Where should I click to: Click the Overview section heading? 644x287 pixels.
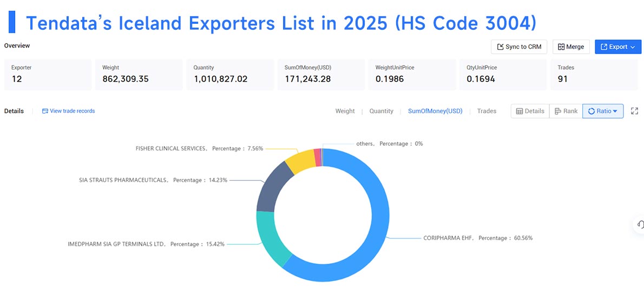17,45
